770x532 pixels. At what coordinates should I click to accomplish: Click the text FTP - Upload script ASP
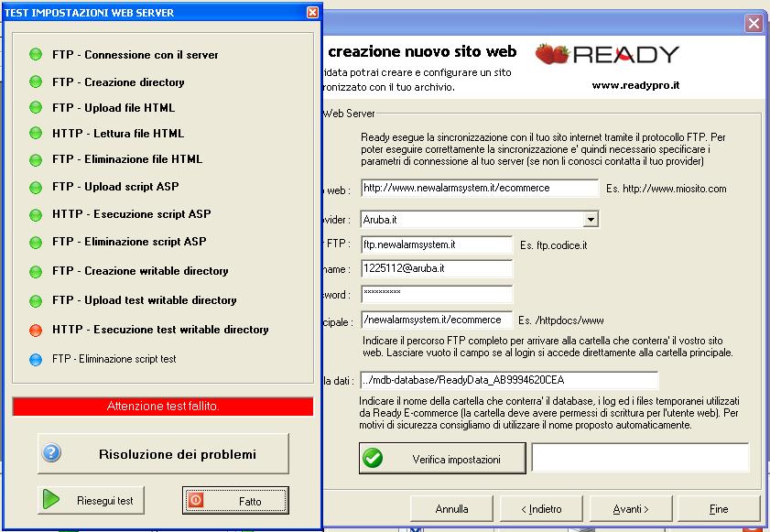[x=115, y=187]
